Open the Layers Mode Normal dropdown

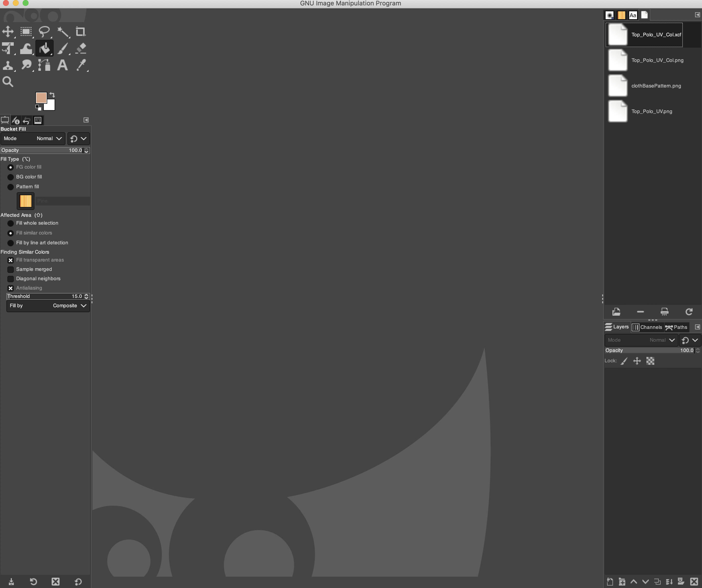(641, 340)
